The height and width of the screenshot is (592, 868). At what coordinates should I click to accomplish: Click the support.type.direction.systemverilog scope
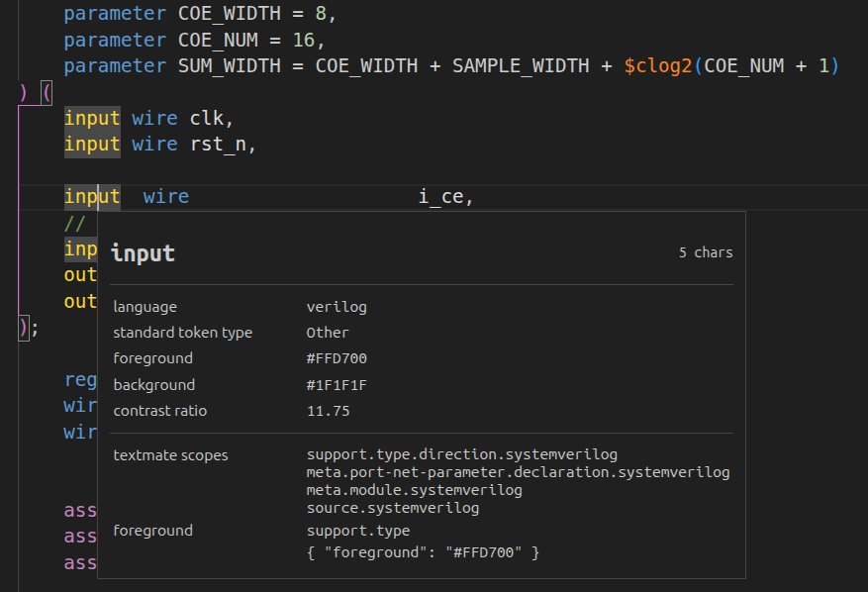tap(462, 454)
